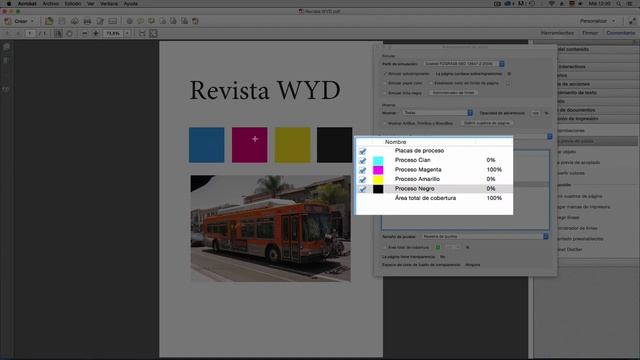Screen dimensions: 640x360
Task: Click the gear icon in the toolbar
Action: (x=129, y=21)
